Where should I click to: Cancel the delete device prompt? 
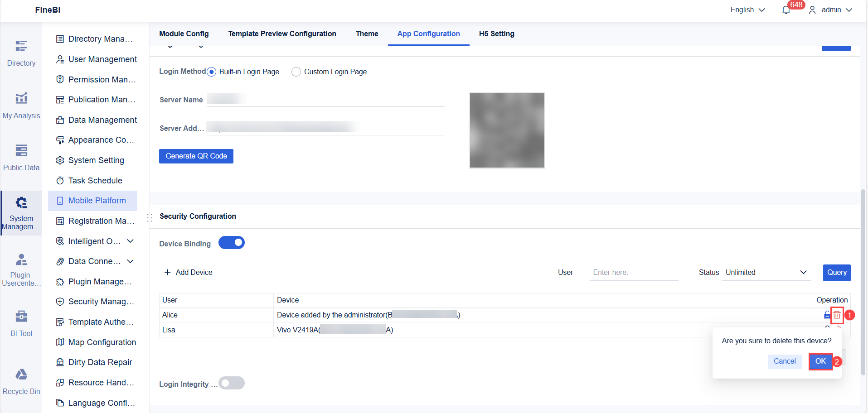785,361
